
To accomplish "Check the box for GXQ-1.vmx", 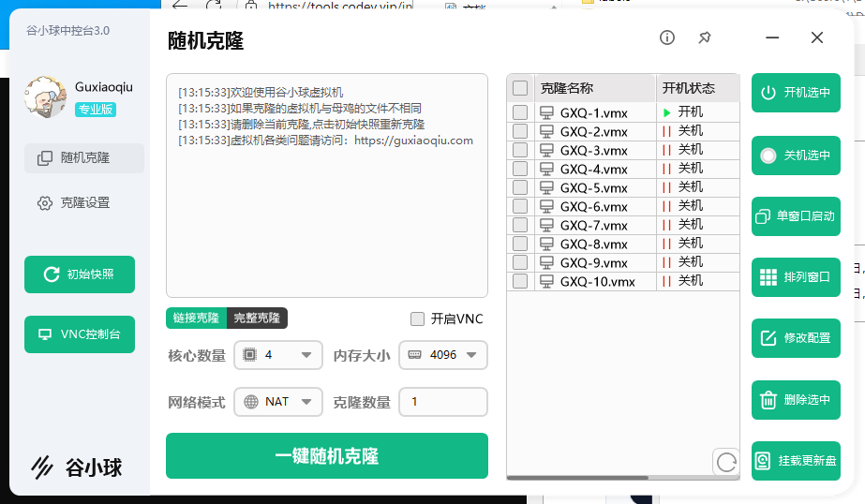I will pyautogui.click(x=520, y=112).
